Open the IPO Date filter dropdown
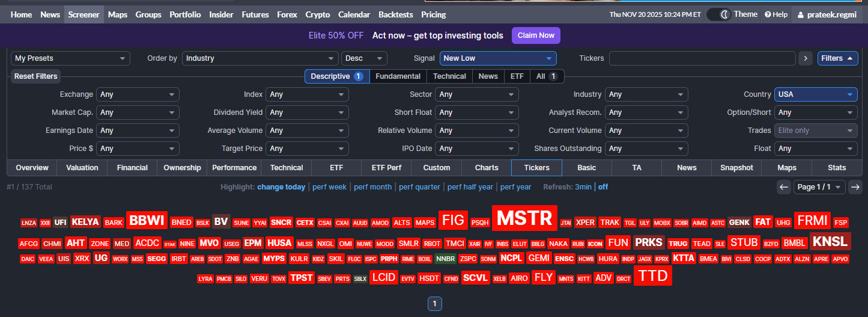The height and width of the screenshot is (317, 868). point(477,149)
